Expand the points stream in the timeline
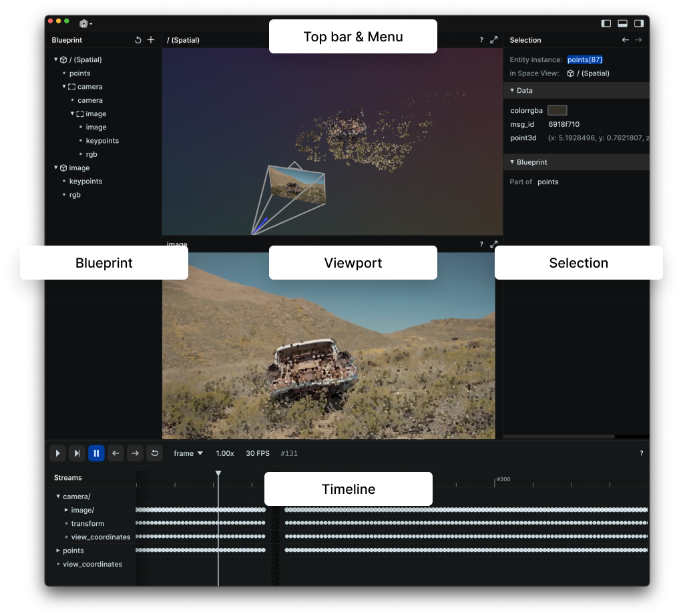 click(x=58, y=550)
